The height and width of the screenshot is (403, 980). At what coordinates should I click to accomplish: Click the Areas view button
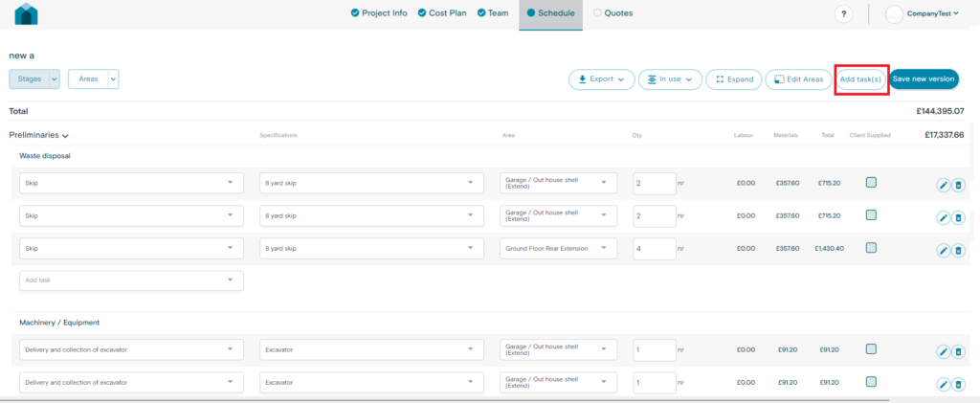[x=88, y=79]
